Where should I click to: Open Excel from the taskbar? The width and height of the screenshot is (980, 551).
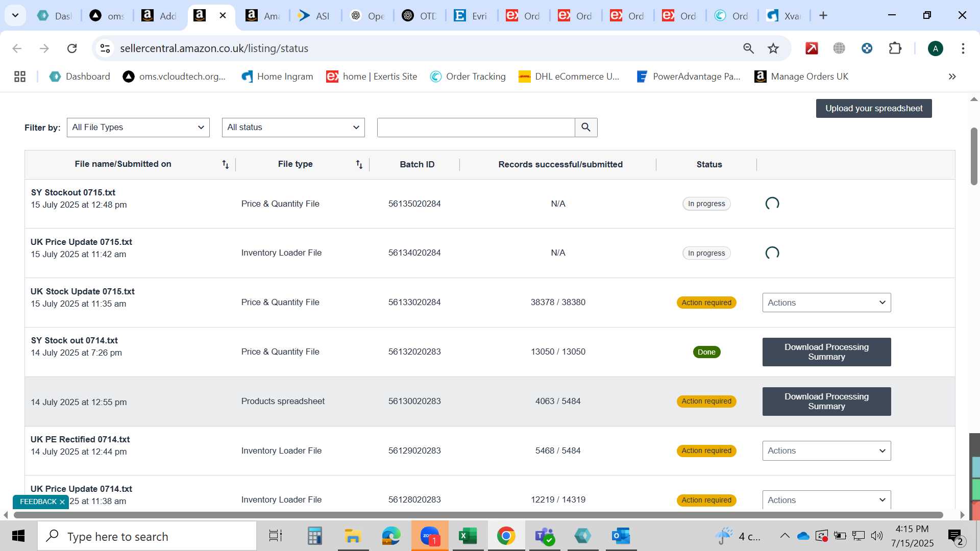[468, 536]
